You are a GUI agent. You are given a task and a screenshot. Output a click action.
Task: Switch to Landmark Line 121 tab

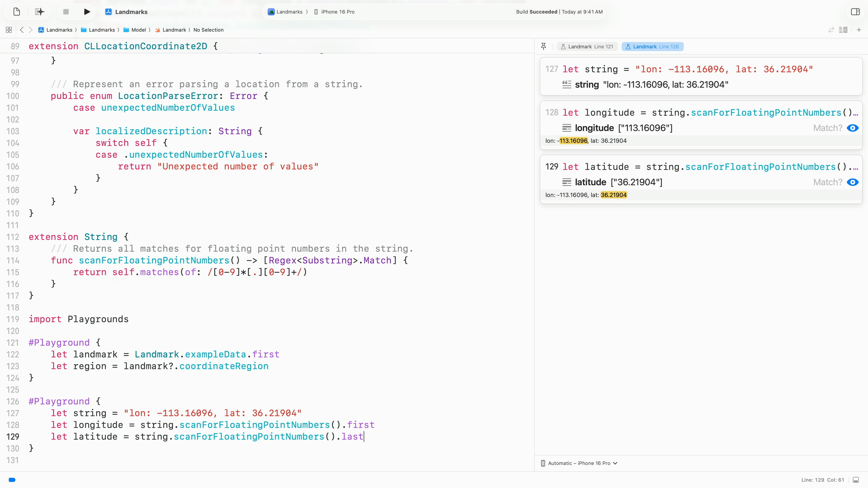pos(587,47)
